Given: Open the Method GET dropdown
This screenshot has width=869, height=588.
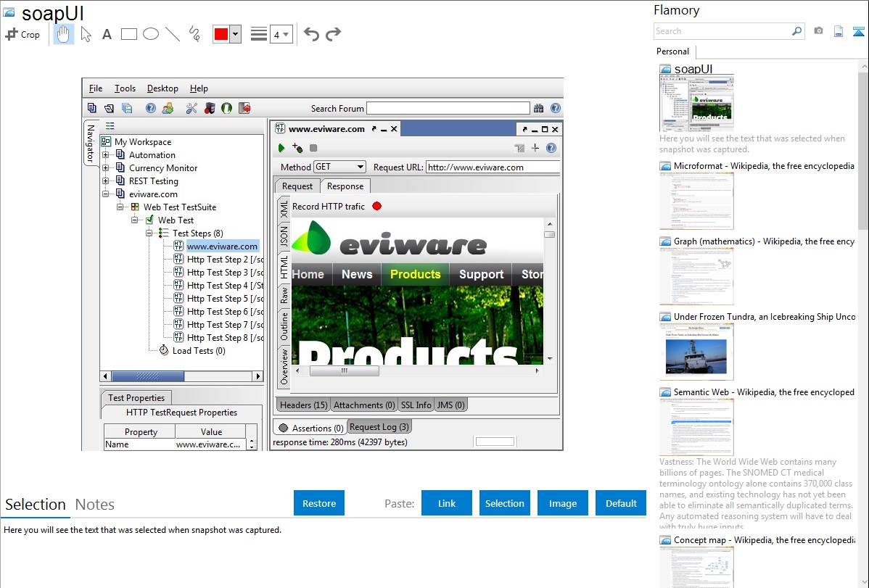Looking at the screenshot, I should click(x=339, y=167).
